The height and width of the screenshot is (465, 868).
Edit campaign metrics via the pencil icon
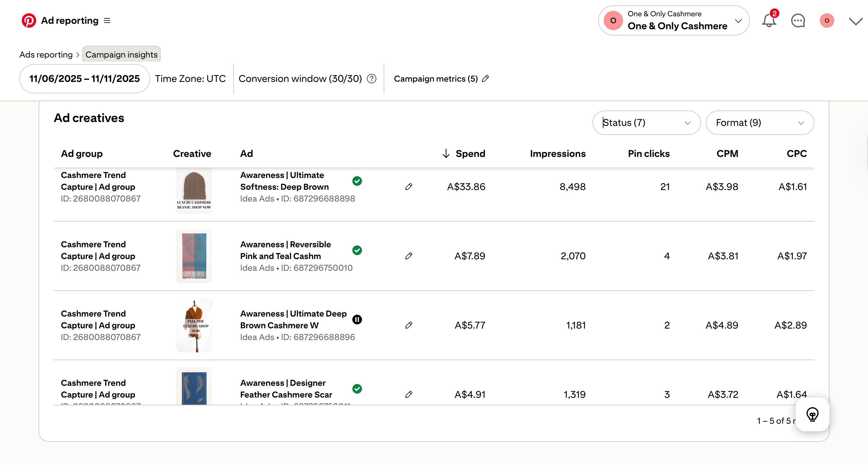486,79
